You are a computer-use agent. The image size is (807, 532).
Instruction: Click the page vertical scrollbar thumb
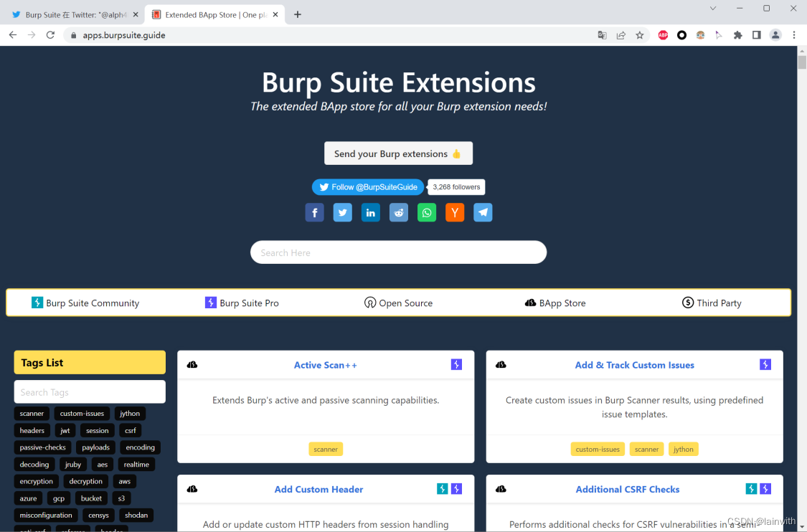[802, 62]
